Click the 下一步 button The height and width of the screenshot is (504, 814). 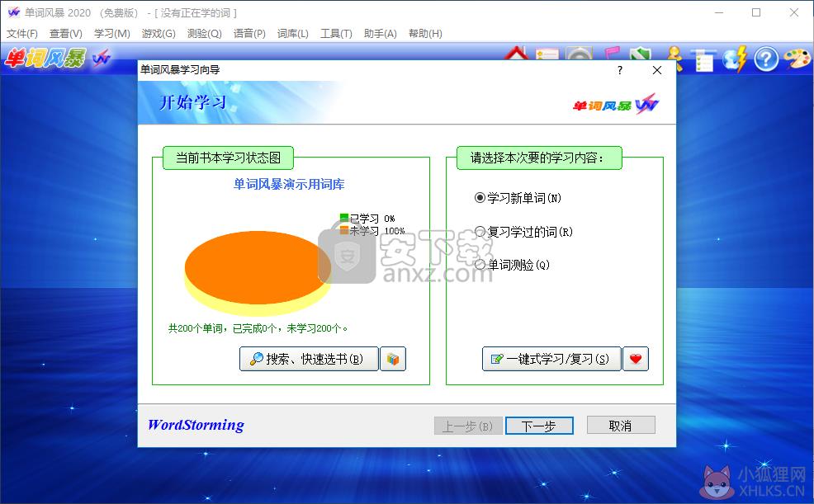tap(539, 426)
